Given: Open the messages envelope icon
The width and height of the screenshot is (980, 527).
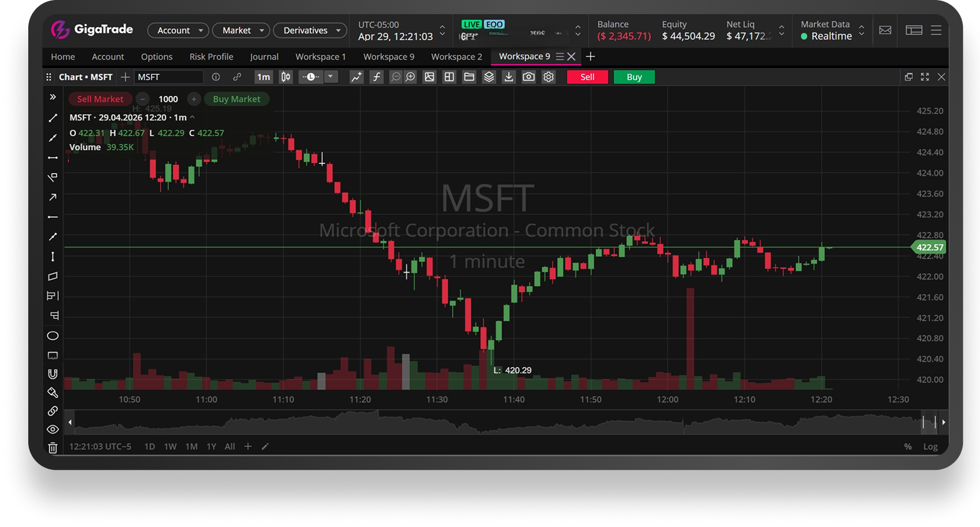Looking at the screenshot, I should [885, 30].
